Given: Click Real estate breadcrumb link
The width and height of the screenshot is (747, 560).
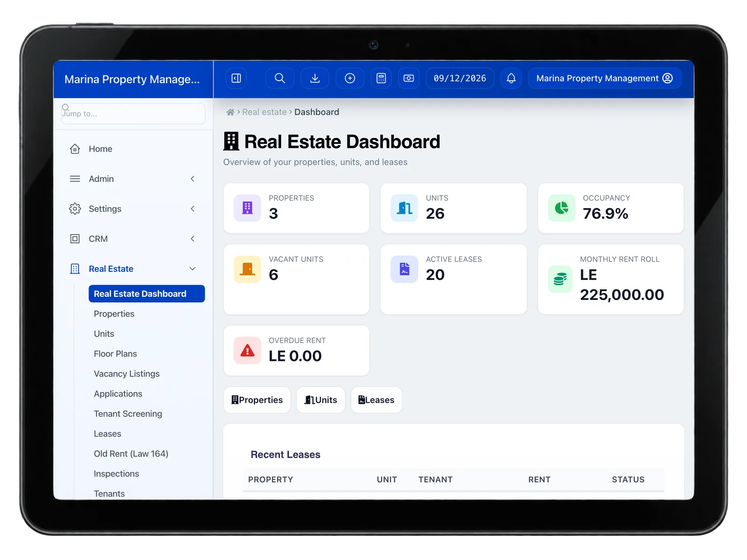Looking at the screenshot, I should [x=264, y=112].
